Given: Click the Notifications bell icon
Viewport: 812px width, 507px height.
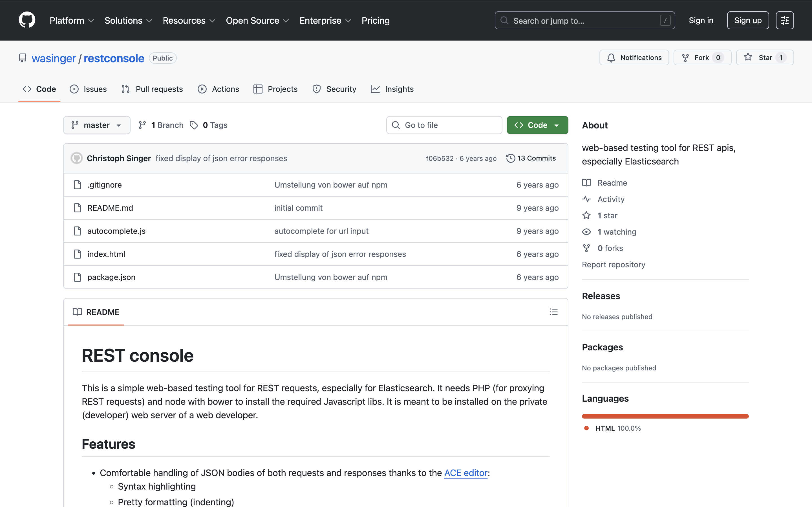Looking at the screenshot, I should (611, 58).
